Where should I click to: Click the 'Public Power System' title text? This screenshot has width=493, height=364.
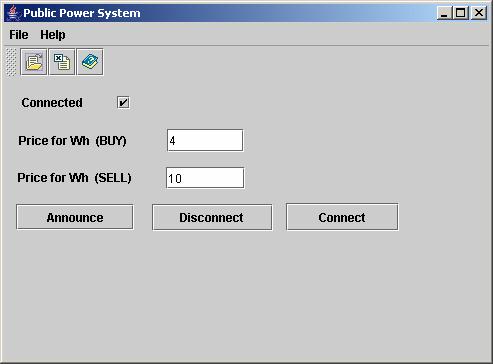point(82,13)
